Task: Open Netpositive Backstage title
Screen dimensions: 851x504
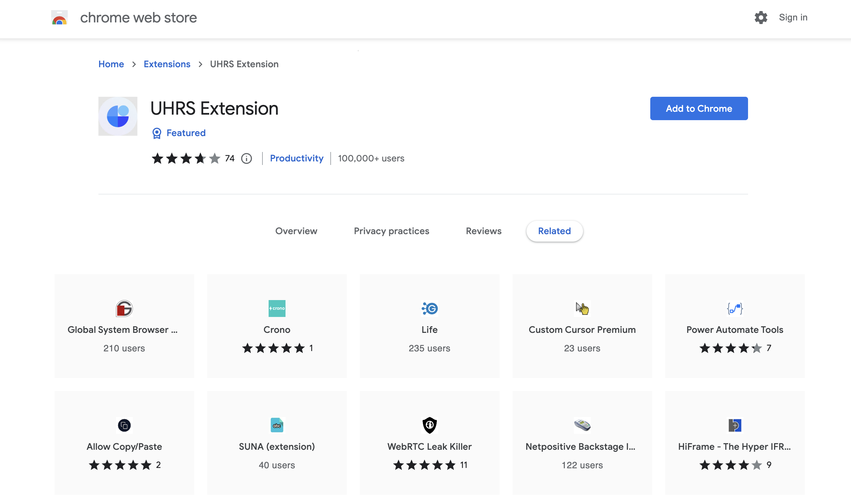Action: tap(580, 447)
